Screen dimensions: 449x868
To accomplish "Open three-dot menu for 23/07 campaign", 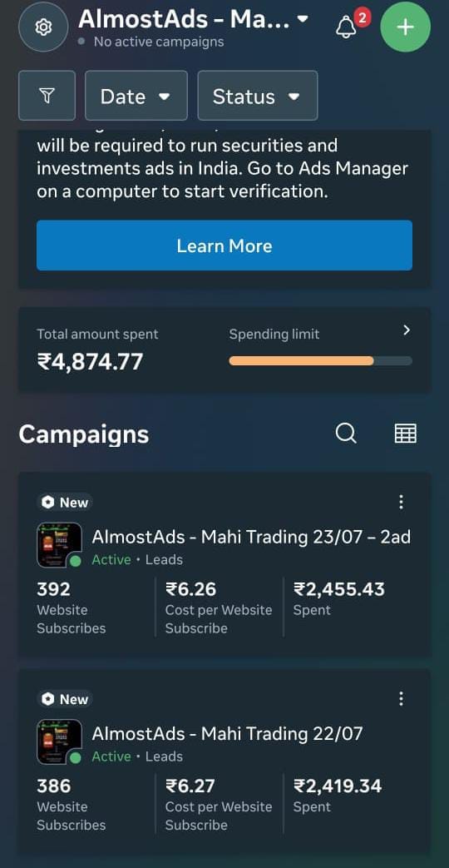I will click(401, 502).
